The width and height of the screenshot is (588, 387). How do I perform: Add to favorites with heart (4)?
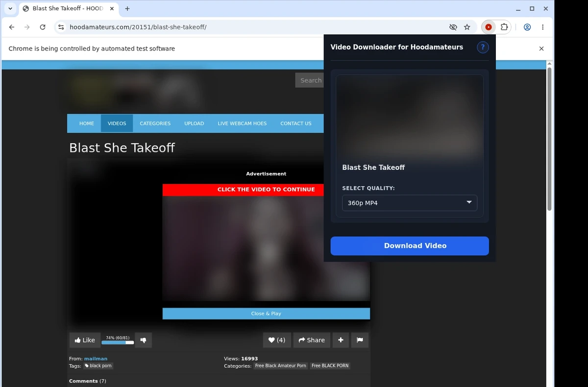(x=277, y=340)
